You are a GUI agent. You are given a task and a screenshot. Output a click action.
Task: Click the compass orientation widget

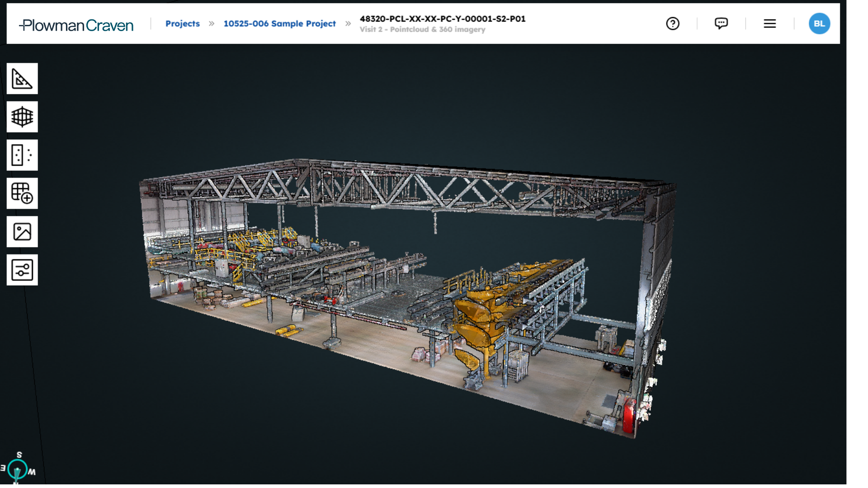click(x=17, y=470)
